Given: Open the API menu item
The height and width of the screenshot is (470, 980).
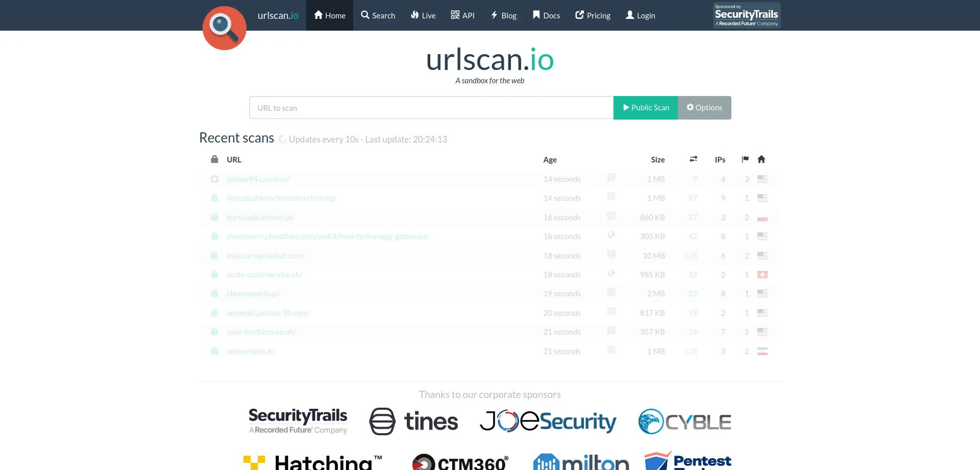Looking at the screenshot, I should (x=462, y=15).
